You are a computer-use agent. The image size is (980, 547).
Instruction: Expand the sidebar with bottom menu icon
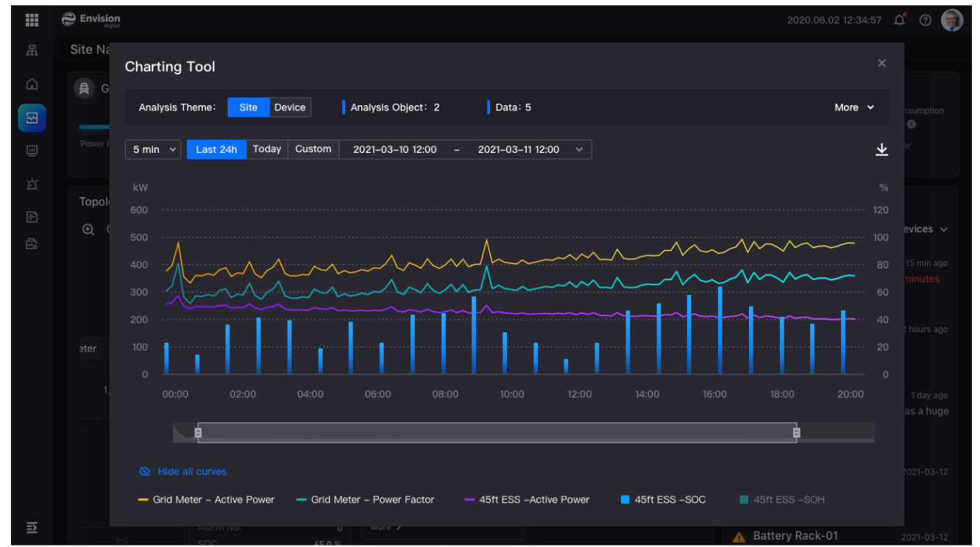tap(32, 527)
